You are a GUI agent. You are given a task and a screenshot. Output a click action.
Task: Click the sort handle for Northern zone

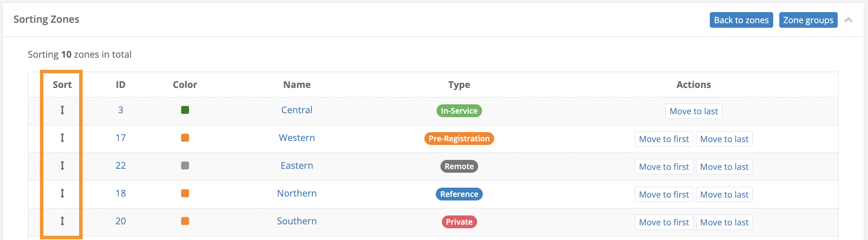click(62, 193)
